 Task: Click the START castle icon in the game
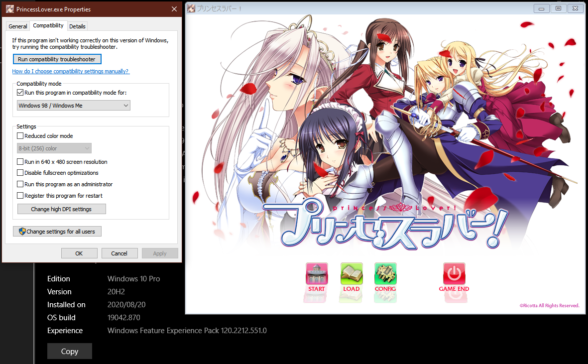pos(317,274)
